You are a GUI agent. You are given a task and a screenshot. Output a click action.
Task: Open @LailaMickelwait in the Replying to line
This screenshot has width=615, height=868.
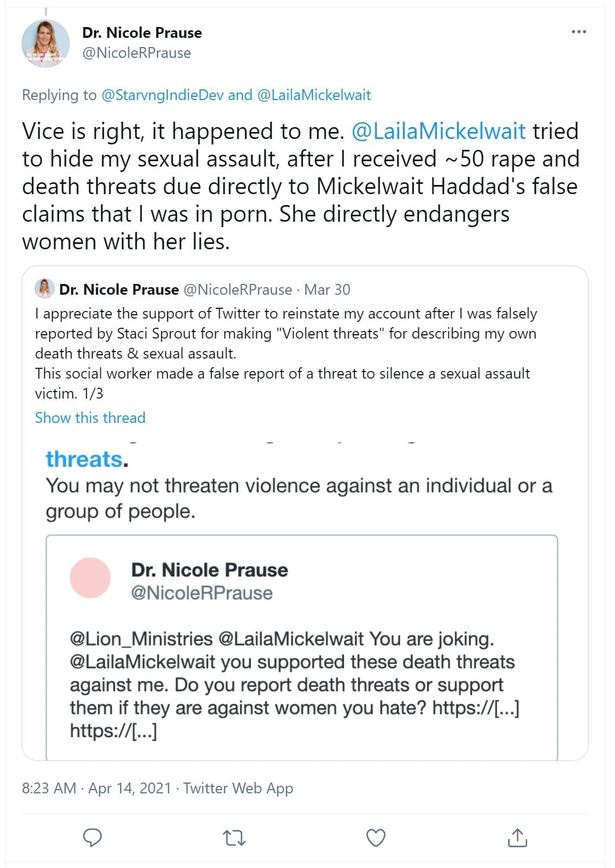[314, 95]
